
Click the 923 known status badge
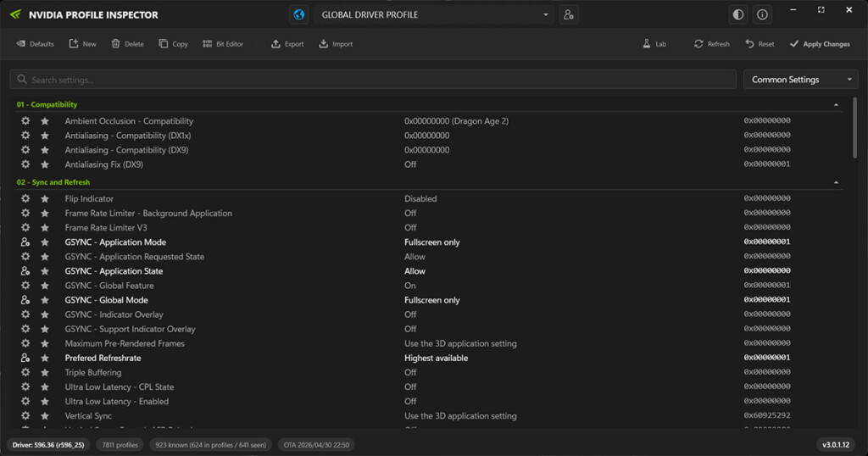pyautogui.click(x=210, y=445)
